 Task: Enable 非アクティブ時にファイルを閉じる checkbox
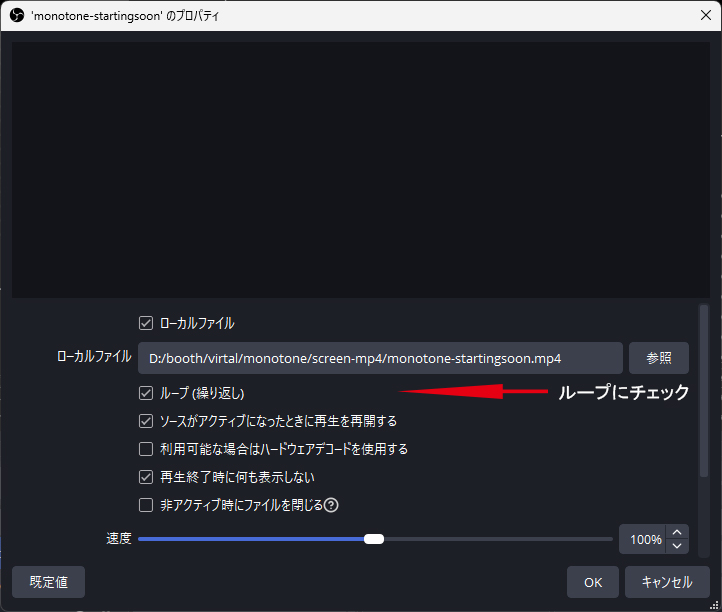click(146, 505)
